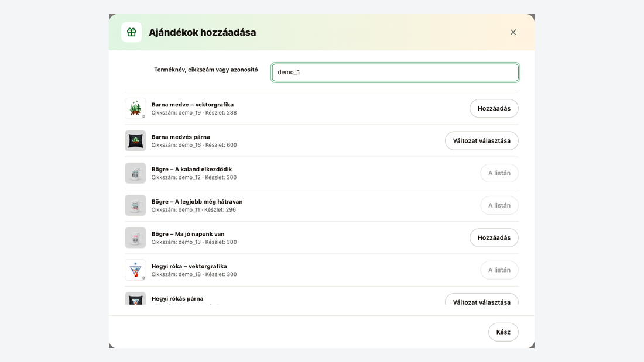Image resolution: width=644 pixels, height=362 pixels.
Task: Select the product name Barna medvés párna
Action: 180,137
